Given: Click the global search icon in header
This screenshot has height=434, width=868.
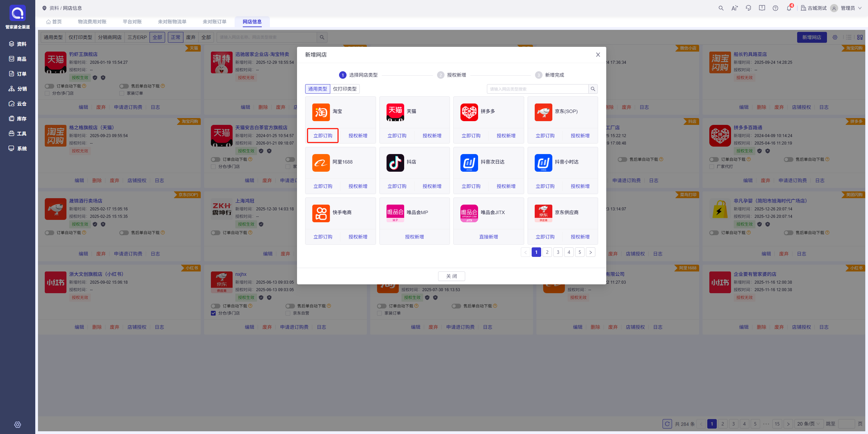Looking at the screenshot, I should click(x=721, y=8).
